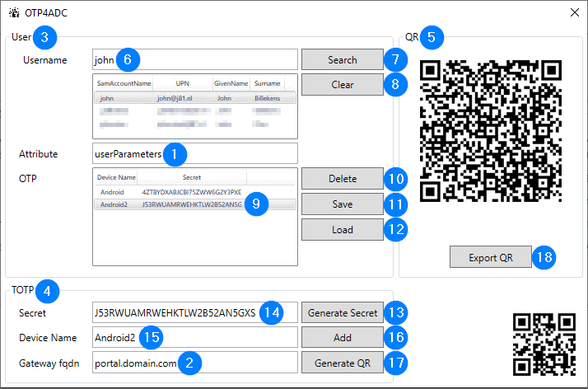Viewport: 588px width, 389px height.
Task: Click Generate Secret button
Action: 343,312
